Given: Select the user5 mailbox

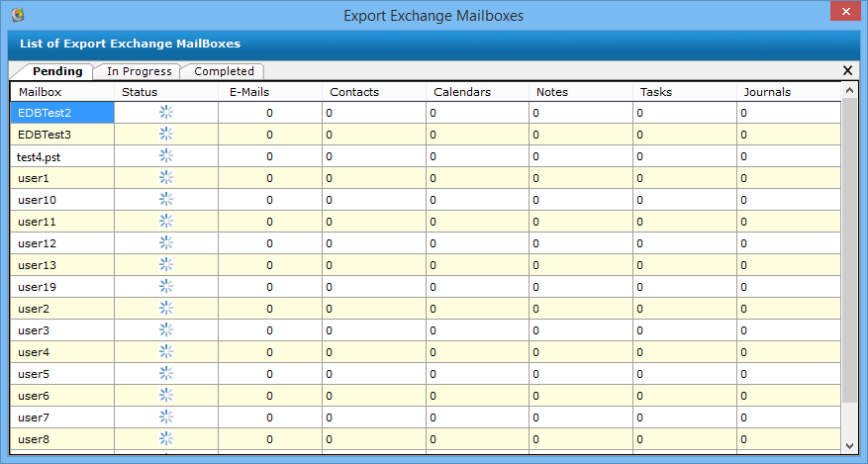Looking at the screenshot, I should tap(62, 374).
